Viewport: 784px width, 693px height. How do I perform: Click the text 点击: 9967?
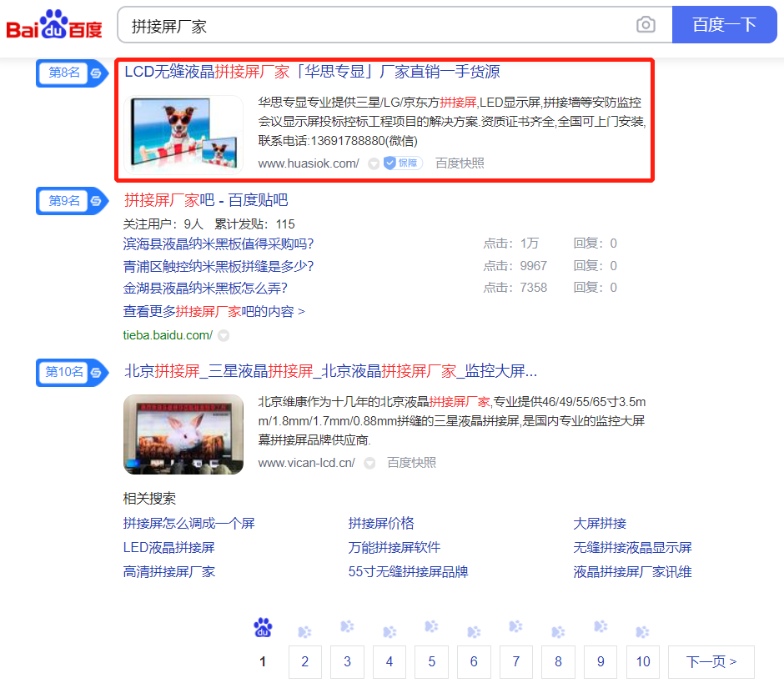pos(515,265)
